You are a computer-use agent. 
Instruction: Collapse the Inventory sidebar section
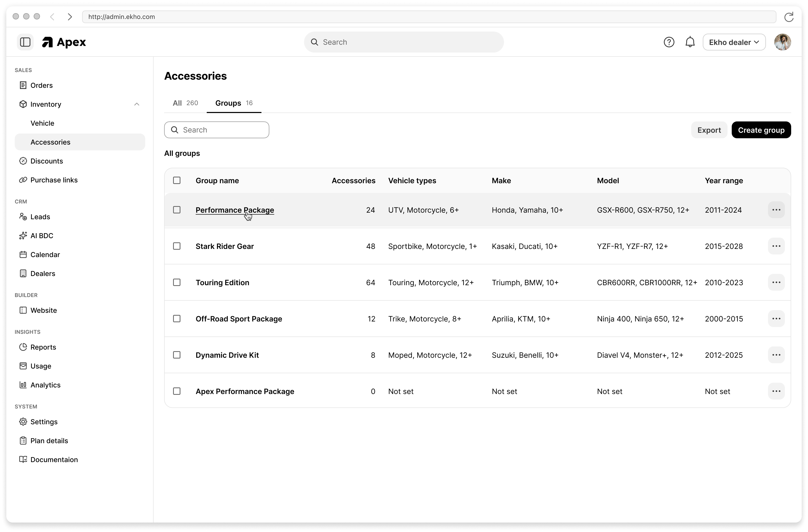click(137, 104)
